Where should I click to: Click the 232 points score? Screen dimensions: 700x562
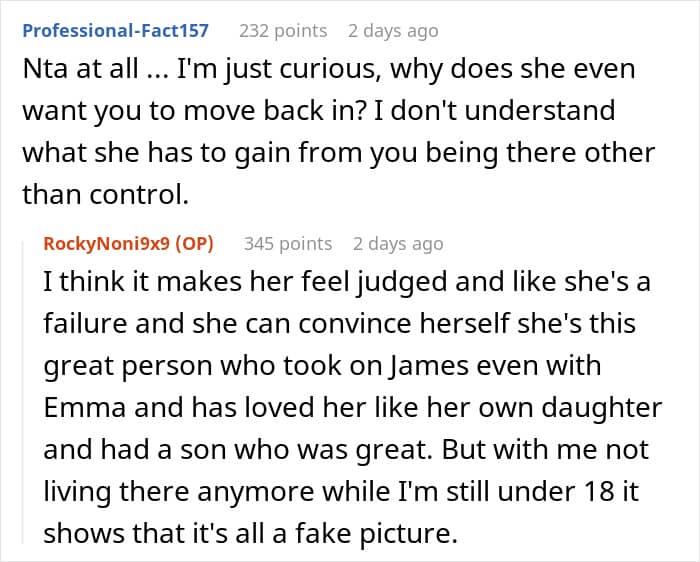pos(283,31)
